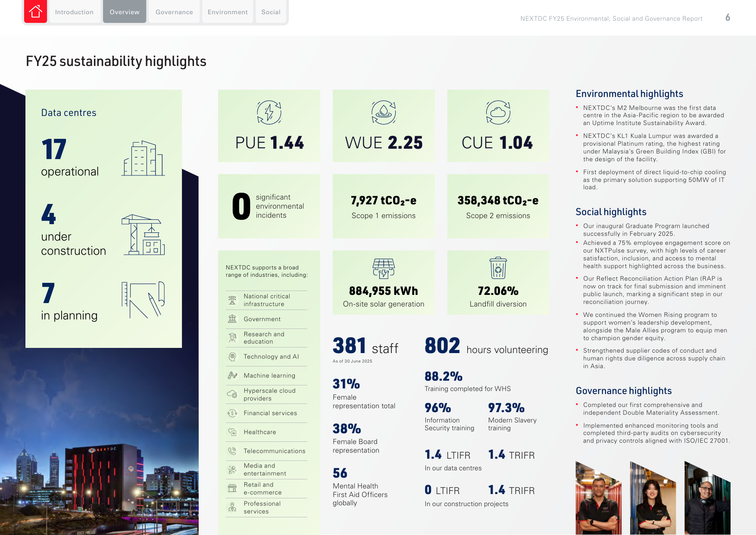Click the in planning drafting icon

143,300
